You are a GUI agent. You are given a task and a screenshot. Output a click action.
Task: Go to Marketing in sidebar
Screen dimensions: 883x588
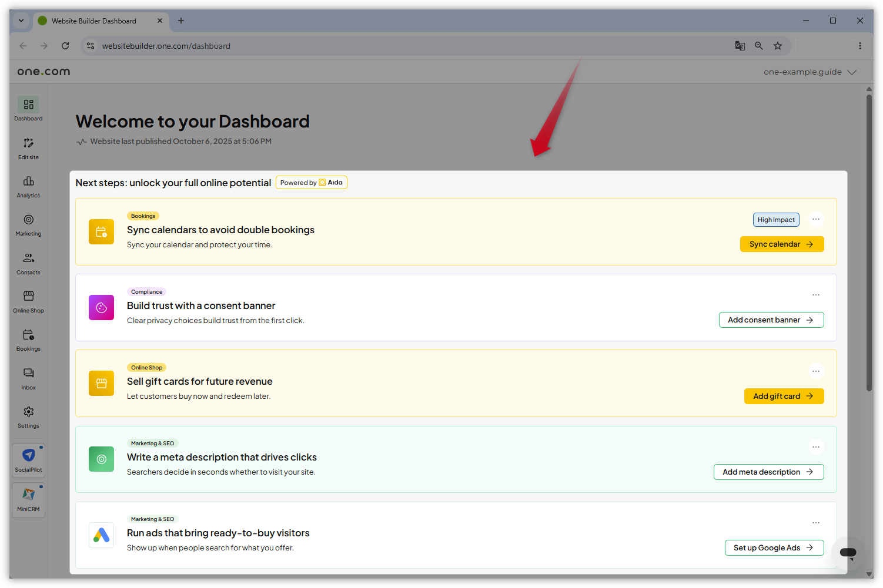[28, 224]
